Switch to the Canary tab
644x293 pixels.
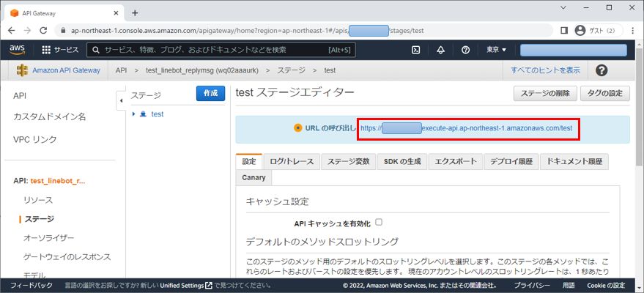pyautogui.click(x=253, y=177)
